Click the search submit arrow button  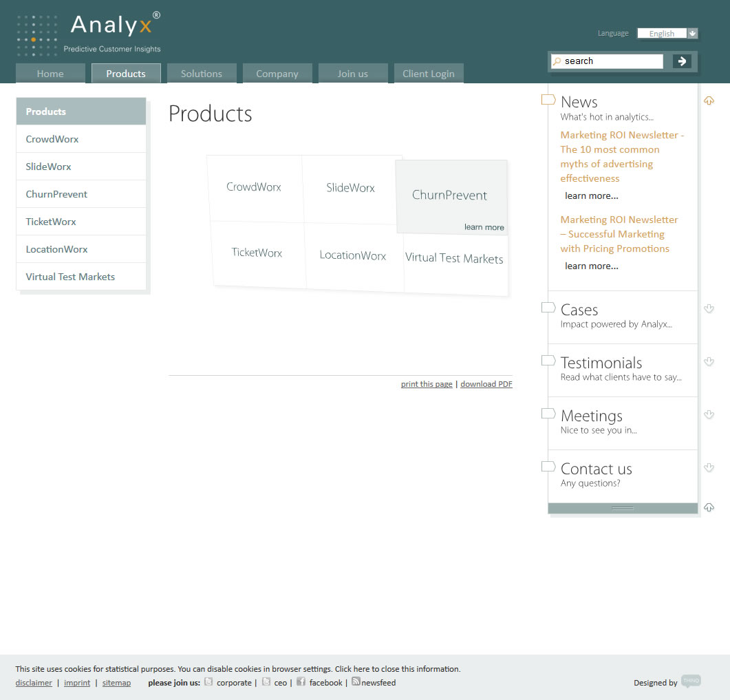(x=682, y=61)
